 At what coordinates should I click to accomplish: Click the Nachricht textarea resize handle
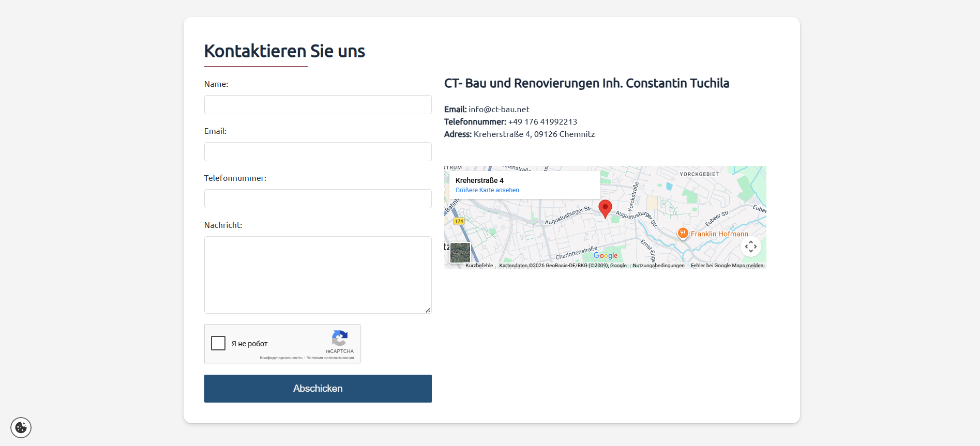click(x=428, y=310)
